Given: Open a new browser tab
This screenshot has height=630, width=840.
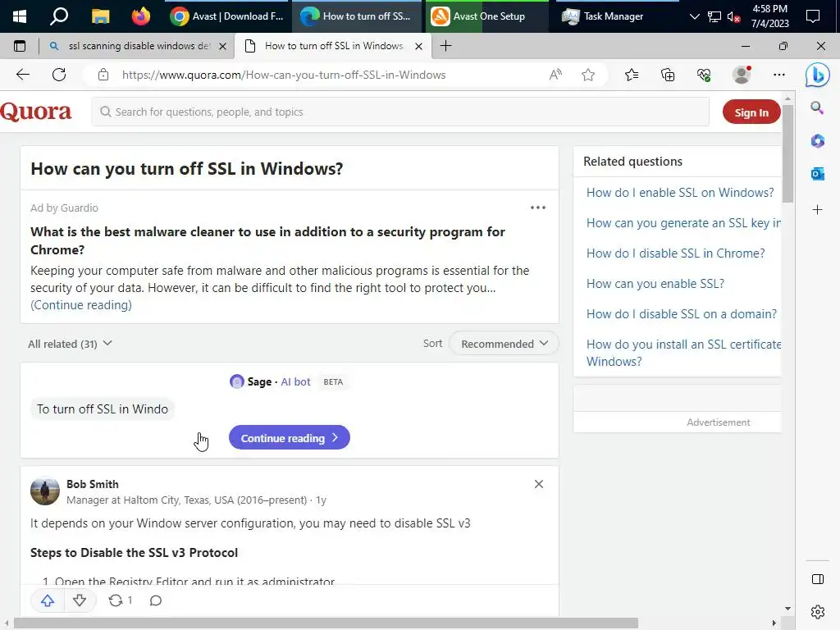Looking at the screenshot, I should point(445,46).
